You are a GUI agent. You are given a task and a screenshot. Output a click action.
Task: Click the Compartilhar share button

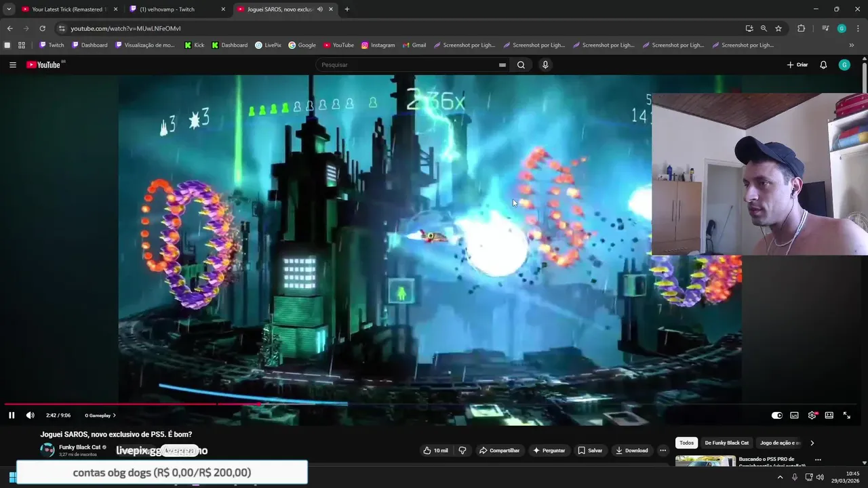pyautogui.click(x=499, y=450)
